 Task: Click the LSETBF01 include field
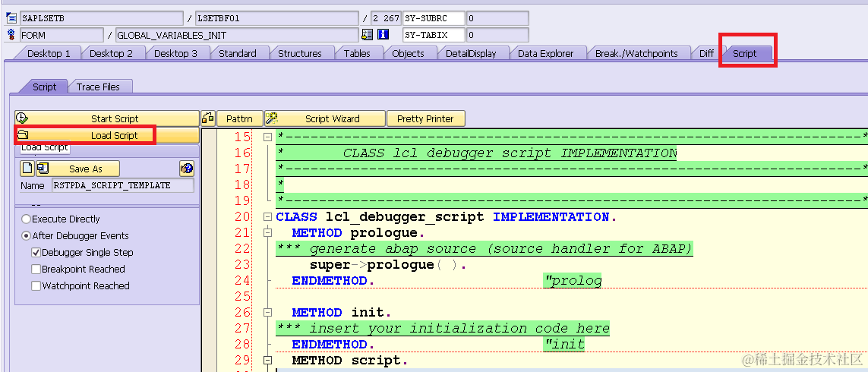coord(276,18)
